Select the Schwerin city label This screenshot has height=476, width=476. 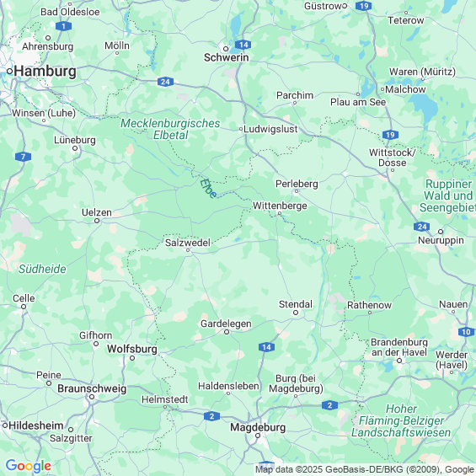(x=226, y=57)
